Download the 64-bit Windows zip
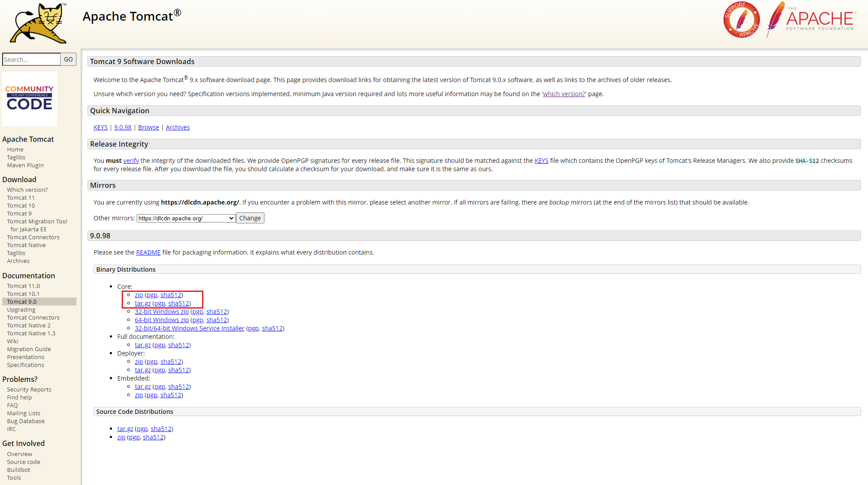 pyautogui.click(x=162, y=320)
